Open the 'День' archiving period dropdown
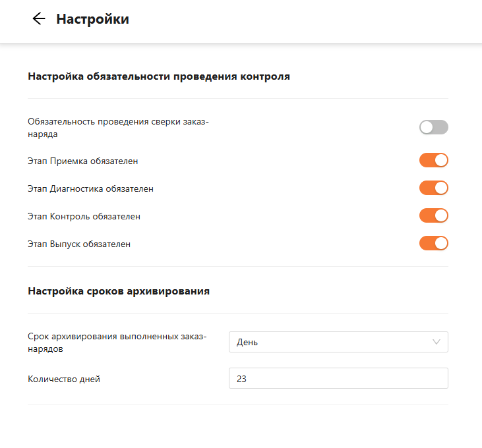Viewport: 482px width, 448px height. pos(330,342)
